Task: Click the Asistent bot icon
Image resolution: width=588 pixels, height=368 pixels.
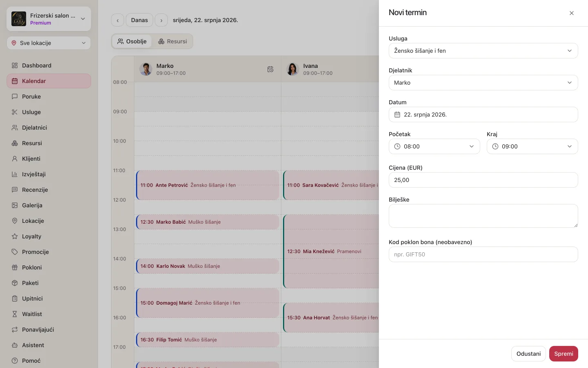Action: 15,345
